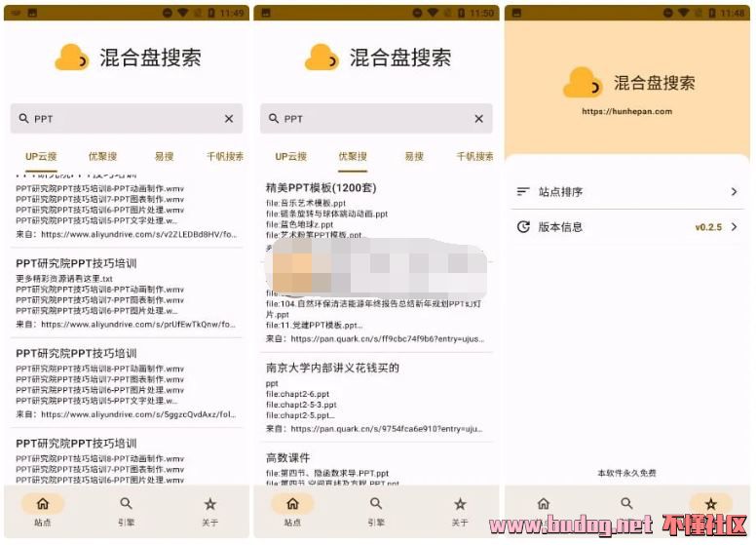756x545 pixels.
Task: Tap the star icon in right screen's bottom bar
Action: coord(710,504)
